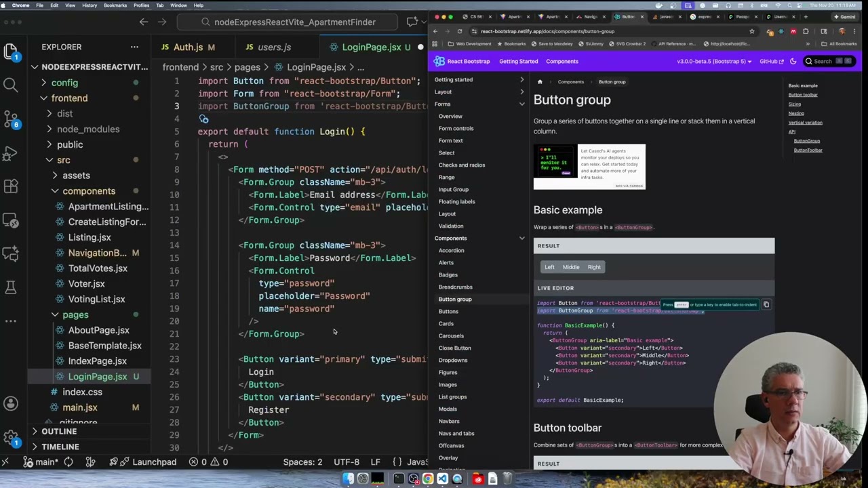
Task: Open the Extensions view
Action: coord(10,186)
